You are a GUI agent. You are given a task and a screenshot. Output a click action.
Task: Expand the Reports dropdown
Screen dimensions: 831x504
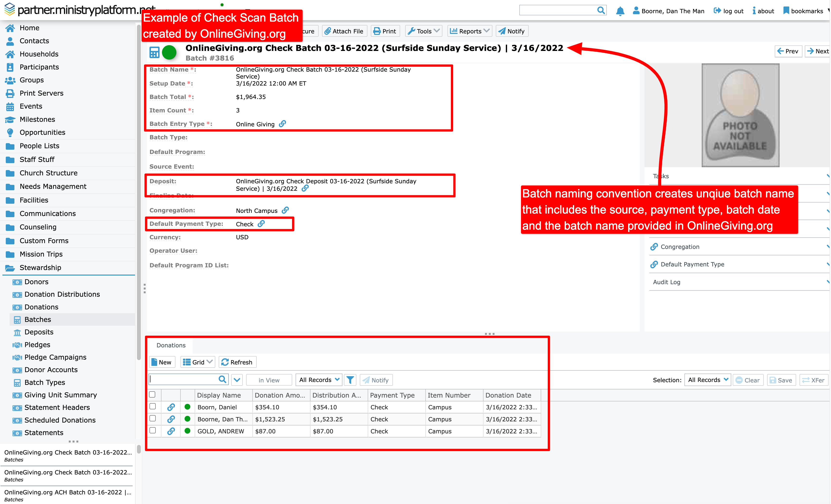click(470, 31)
